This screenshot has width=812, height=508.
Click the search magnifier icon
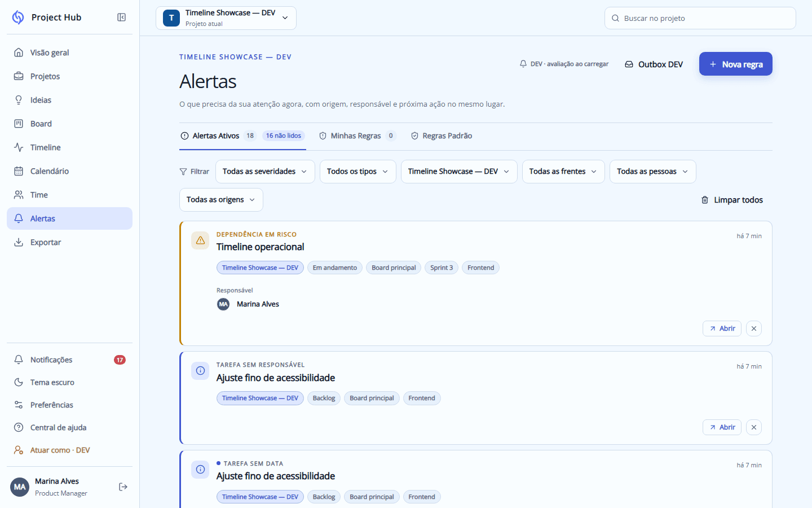pos(615,18)
